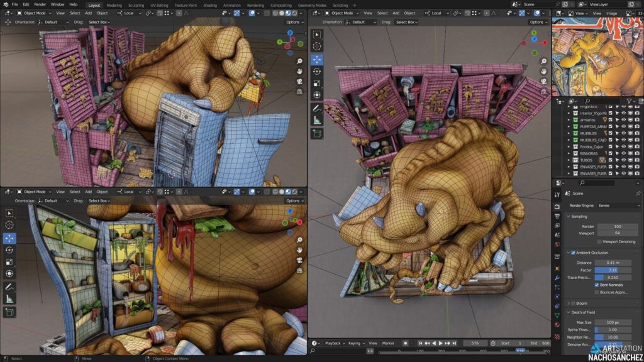Switch to the Sculpting workspace tab
644x362 pixels.
tap(136, 5)
